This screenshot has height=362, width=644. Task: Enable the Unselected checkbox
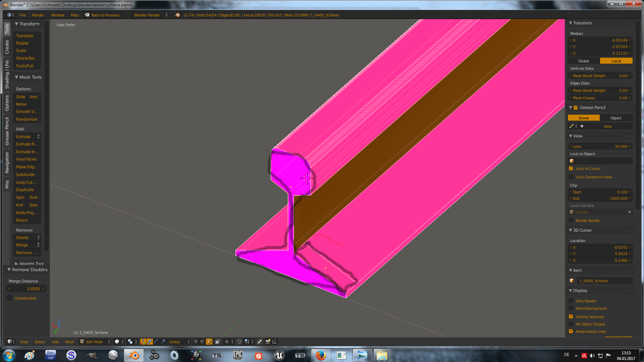click(x=10, y=298)
